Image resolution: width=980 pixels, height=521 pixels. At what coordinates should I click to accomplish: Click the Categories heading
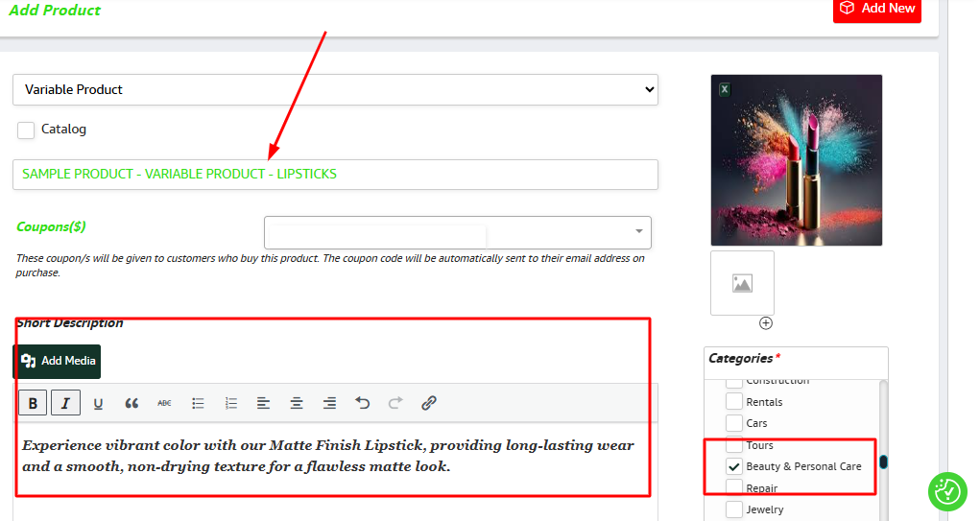(741, 358)
